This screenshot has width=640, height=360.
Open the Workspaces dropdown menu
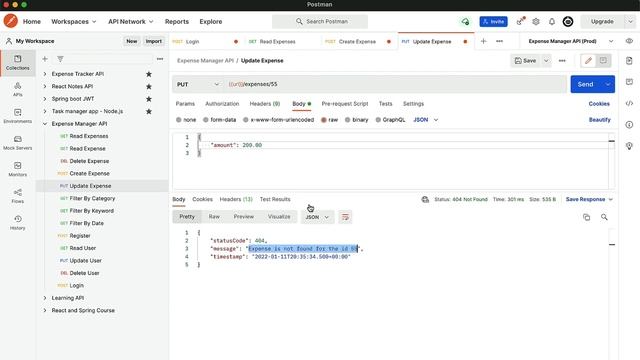[x=73, y=22]
